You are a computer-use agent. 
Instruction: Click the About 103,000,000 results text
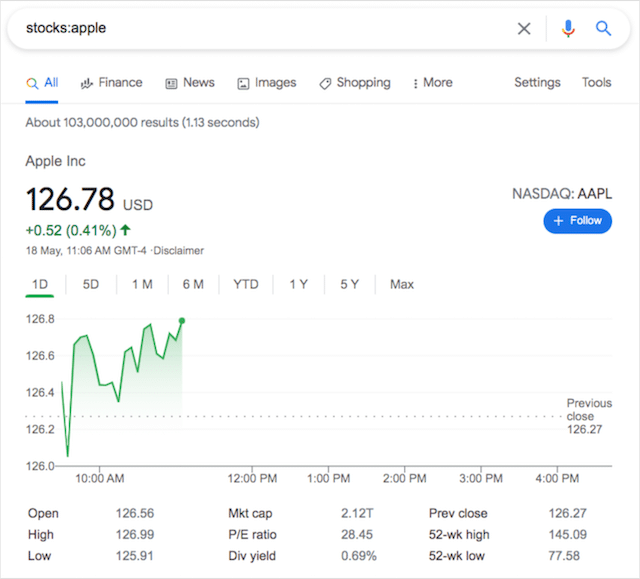(x=142, y=122)
